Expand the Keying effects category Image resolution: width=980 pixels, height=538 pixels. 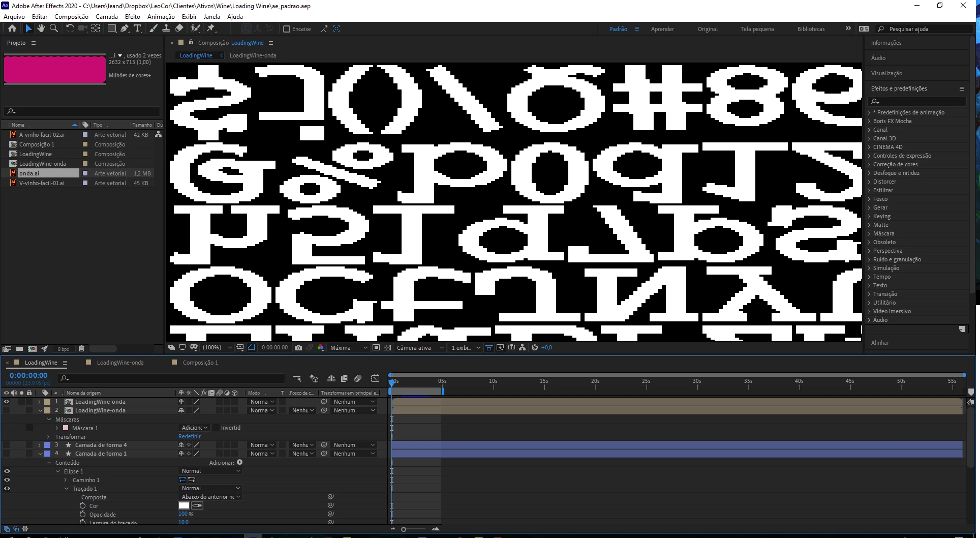point(869,216)
